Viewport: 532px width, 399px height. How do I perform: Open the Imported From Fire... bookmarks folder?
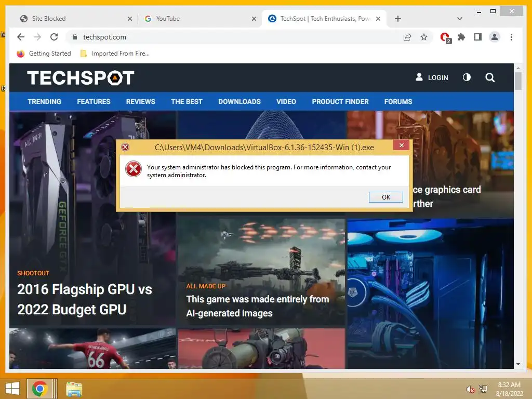pyautogui.click(x=115, y=54)
